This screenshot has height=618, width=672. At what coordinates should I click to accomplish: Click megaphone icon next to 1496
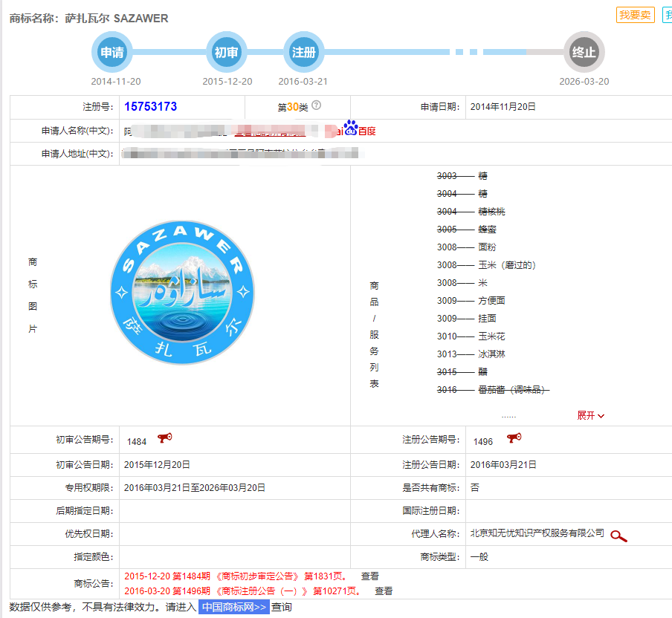pyautogui.click(x=514, y=439)
